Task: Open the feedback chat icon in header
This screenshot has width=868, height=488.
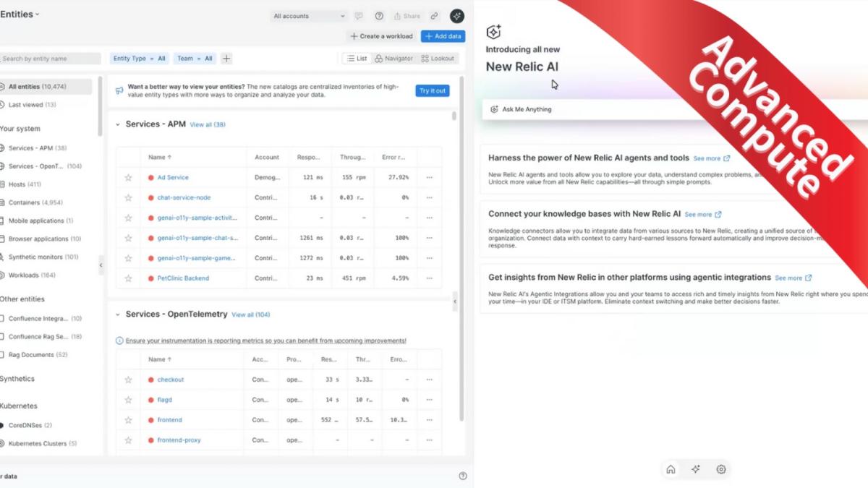Action: tap(359, 16)
